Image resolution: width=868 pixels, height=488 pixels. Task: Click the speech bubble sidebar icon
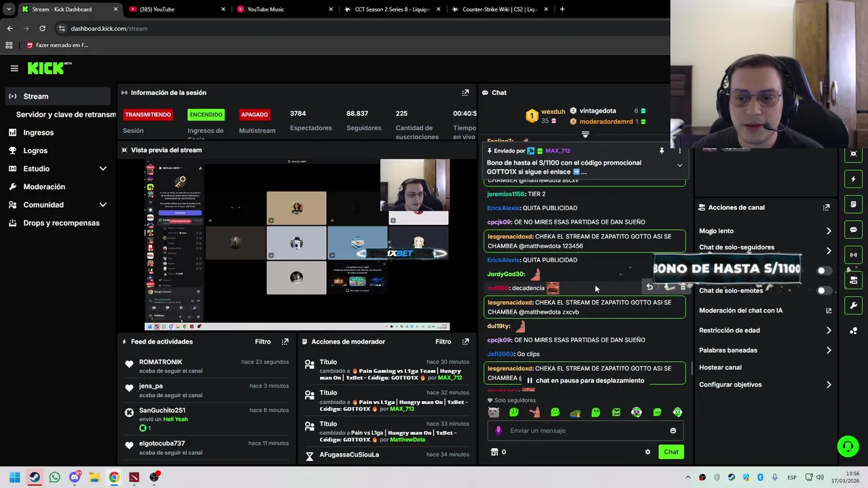(x=854, y=230)
